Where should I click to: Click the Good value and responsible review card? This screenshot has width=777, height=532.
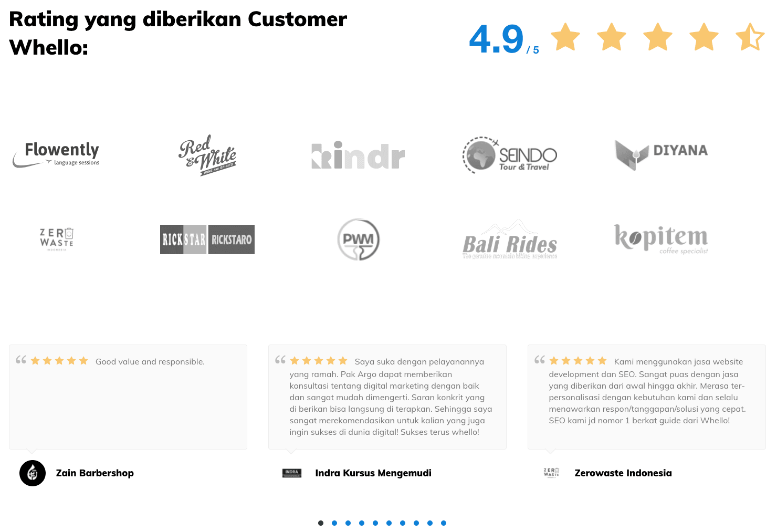point(128,397)
